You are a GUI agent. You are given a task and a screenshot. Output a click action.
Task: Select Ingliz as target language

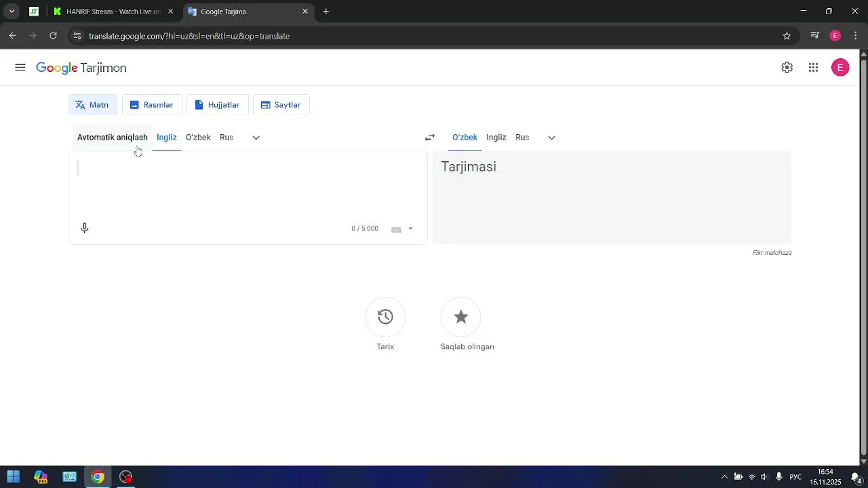coord(496,138)
